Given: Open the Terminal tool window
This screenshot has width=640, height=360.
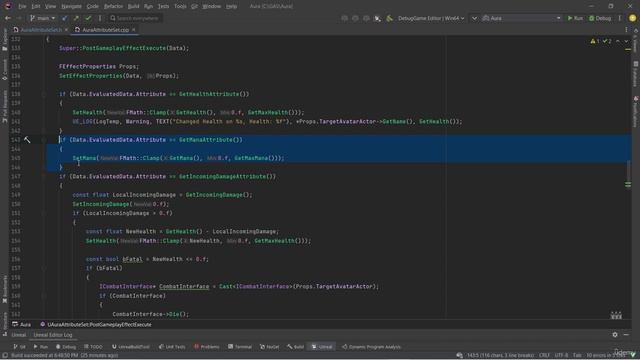Looking at the screenshot, I should pos(240,347).
